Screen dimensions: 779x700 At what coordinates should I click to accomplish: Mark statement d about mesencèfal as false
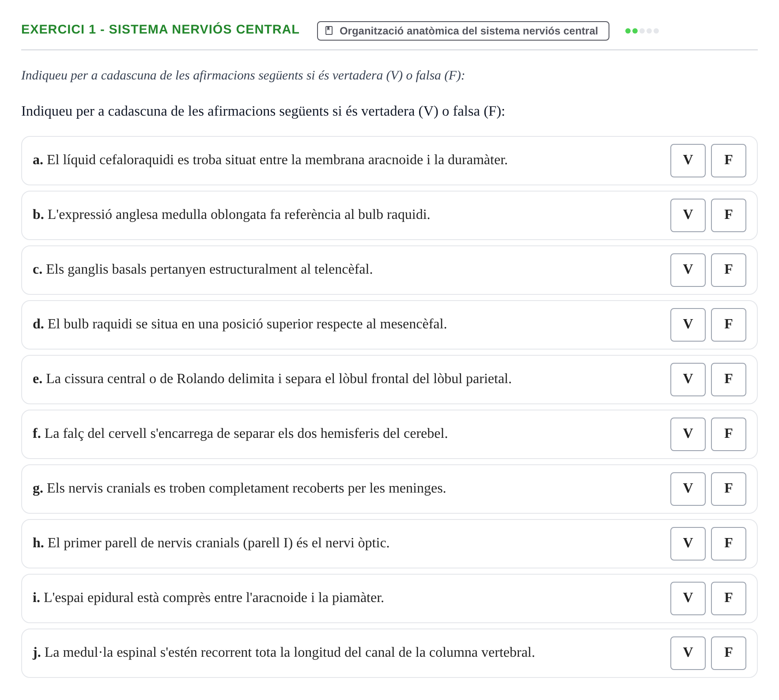(x=728, y=325)
